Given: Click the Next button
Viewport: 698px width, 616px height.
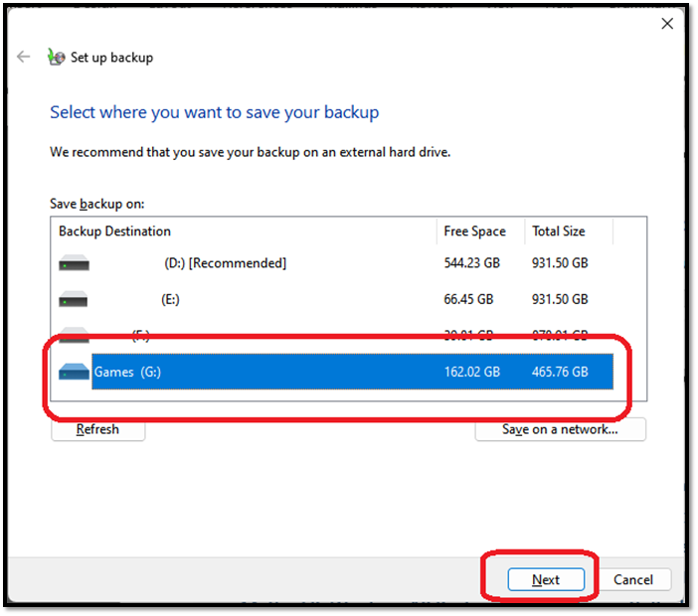Looking at the screenshot, I should (x=546, y=579).
